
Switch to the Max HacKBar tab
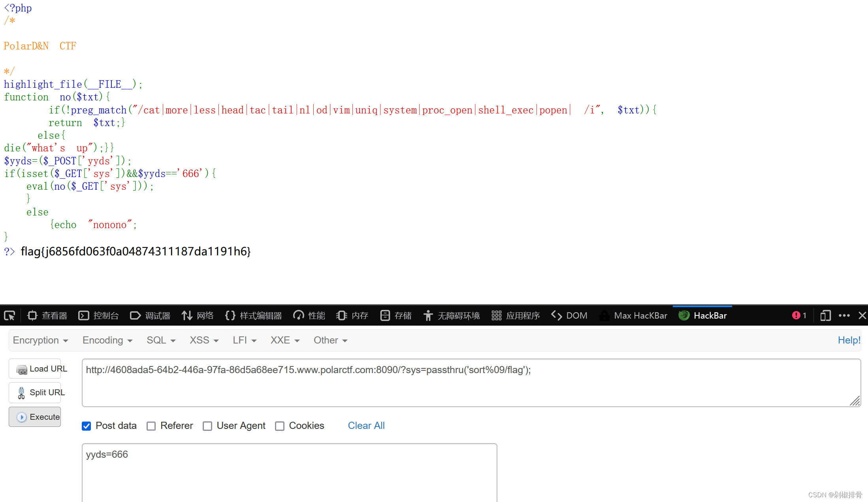click(633, 315)
